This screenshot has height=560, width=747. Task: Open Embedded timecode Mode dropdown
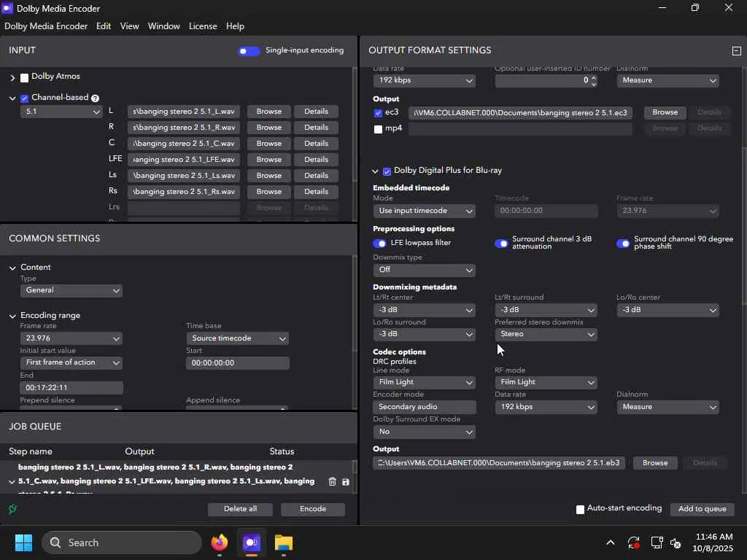[424, 211]
